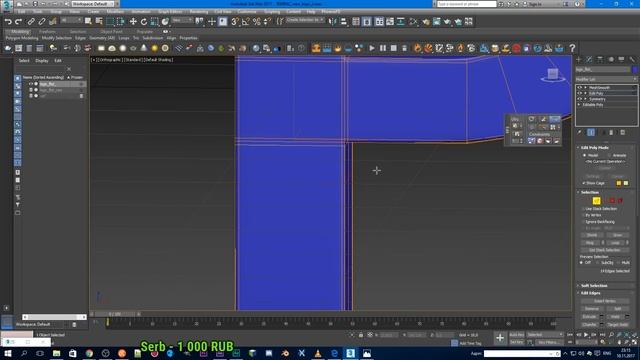This screenshot has width=640, height=360.
Task: Click the play simulation icon
Action: [x=372, y=48]
